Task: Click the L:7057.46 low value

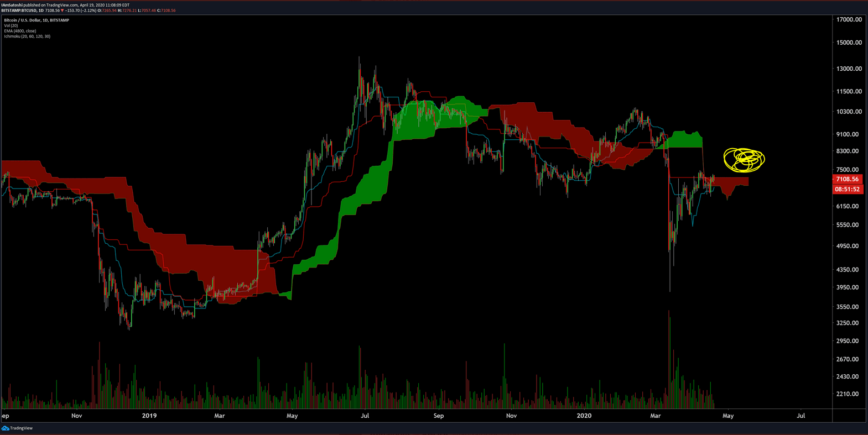Action: pos(147,11)
